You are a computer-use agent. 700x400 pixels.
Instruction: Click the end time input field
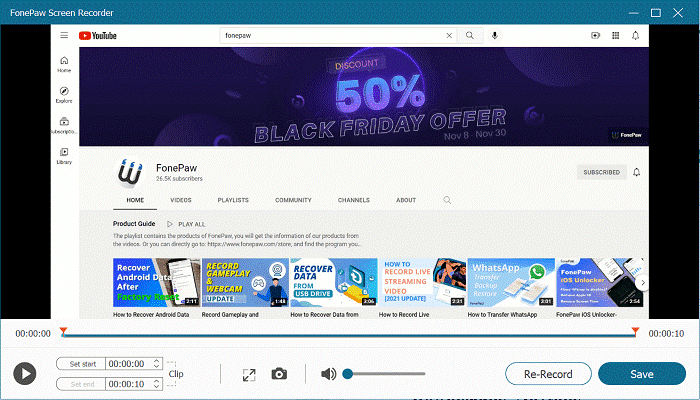click(129, 384)
